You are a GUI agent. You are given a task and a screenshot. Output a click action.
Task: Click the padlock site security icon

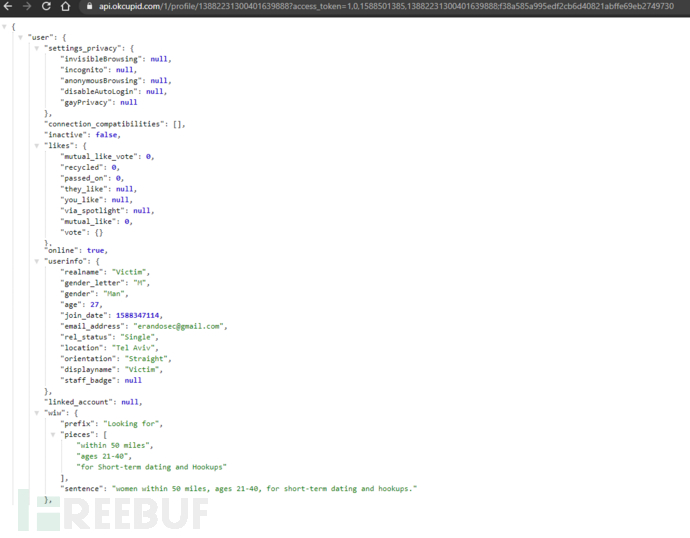89,6
